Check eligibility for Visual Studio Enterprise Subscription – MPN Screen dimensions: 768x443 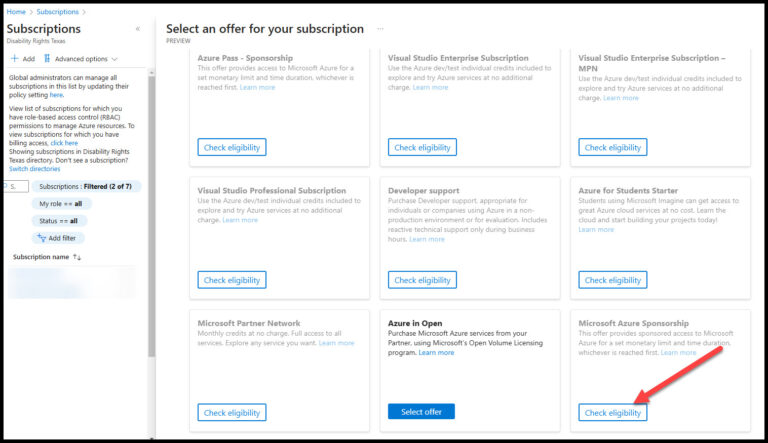613,148
